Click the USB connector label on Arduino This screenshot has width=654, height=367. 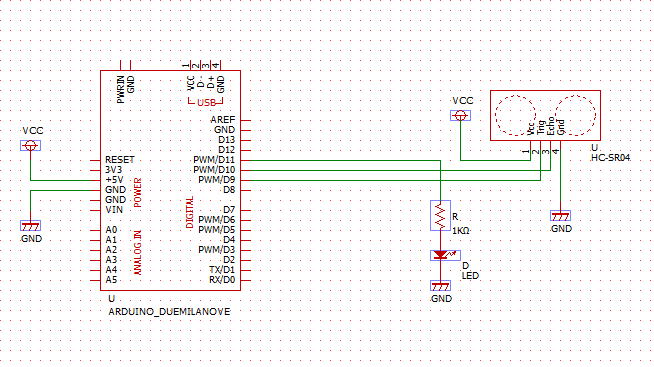click(206, 103)
